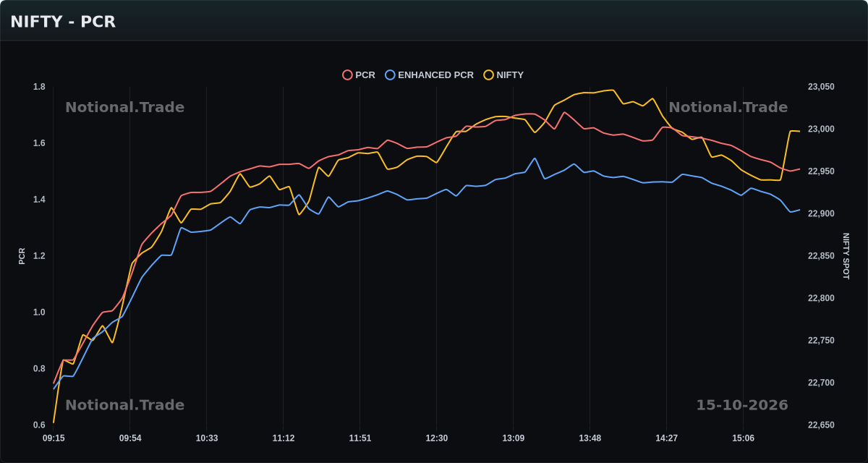Viewport: 868px width, 463px height.
Task: Click the 0.6 value on the PCR axis
Action: pos(39,425)
